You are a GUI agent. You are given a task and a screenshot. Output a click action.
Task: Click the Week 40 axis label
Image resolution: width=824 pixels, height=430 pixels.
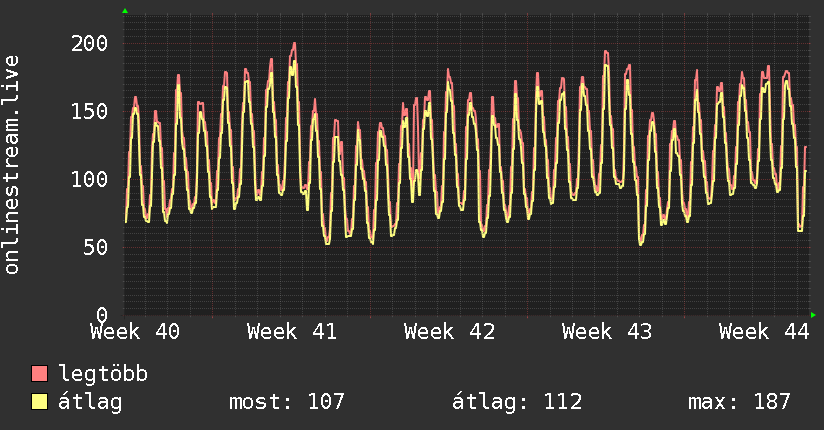pos(135,332)
